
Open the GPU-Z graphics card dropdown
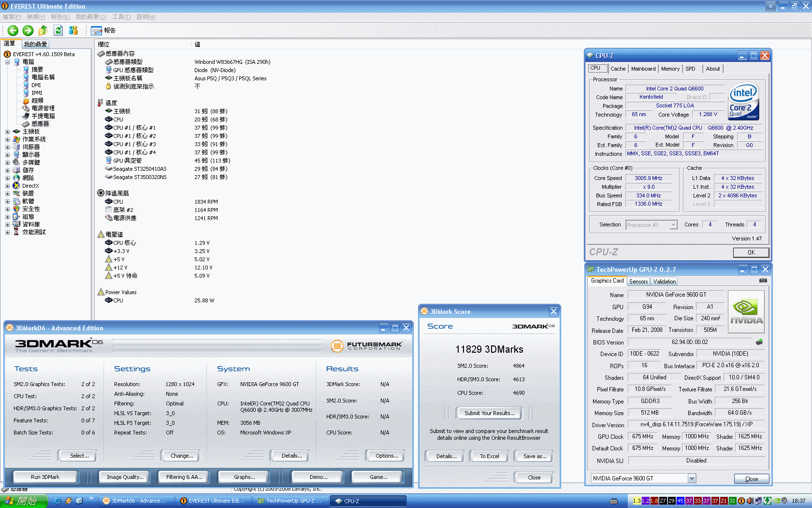click(692, 478)
